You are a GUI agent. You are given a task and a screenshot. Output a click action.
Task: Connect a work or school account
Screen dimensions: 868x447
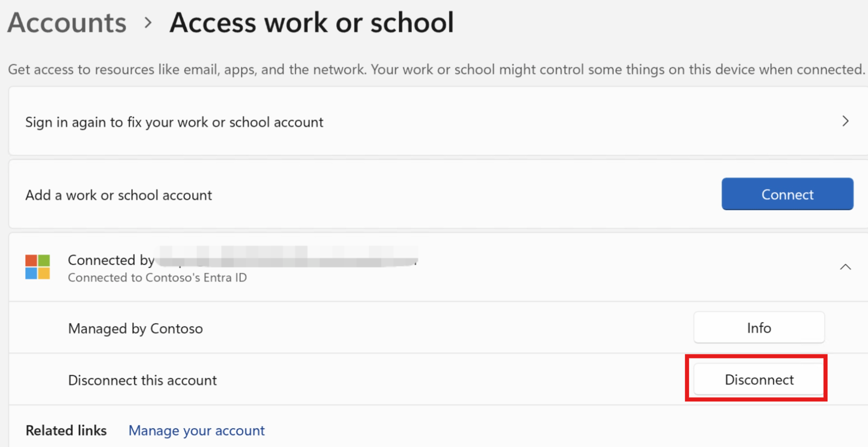(787, 194)
